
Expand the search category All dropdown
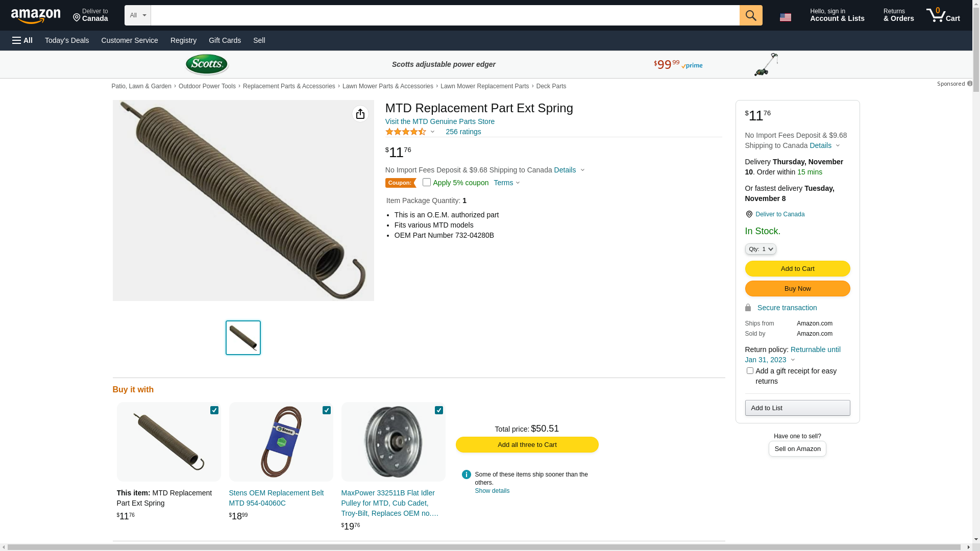(137, 15)
